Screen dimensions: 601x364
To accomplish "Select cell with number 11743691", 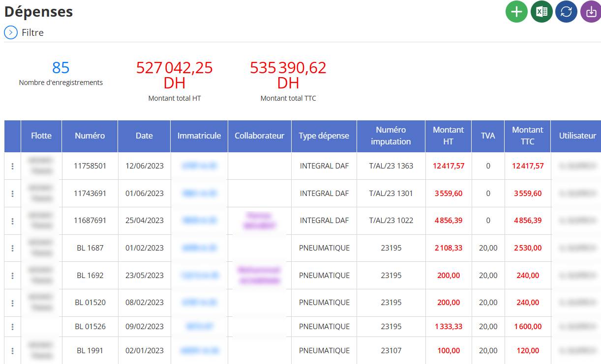I will [x=90, y=194].
